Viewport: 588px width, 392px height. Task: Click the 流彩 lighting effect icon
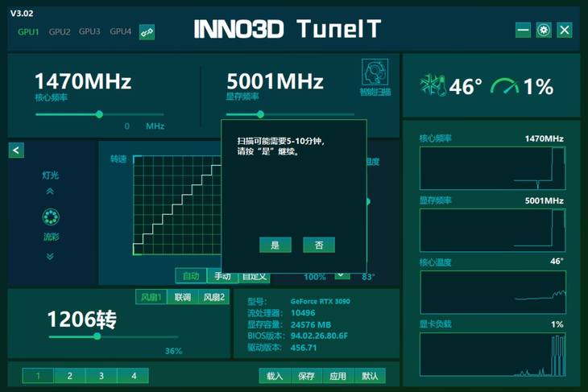(50, 217)
